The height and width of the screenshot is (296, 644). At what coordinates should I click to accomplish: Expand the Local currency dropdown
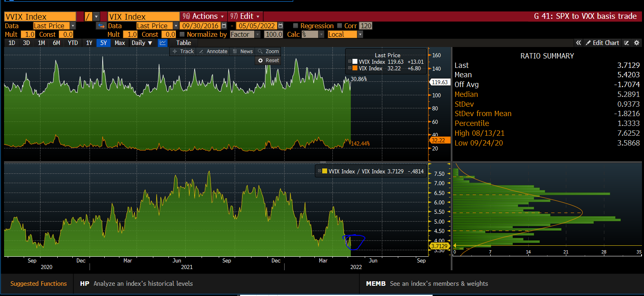[x=360, y=34]
